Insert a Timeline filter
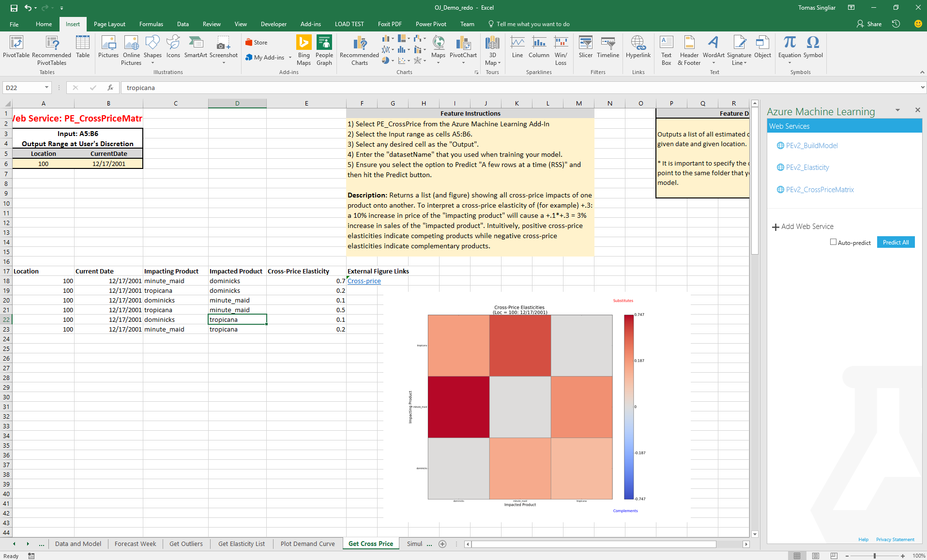The width and height of the screenshot is (927, 560). (x=608, y=47)
